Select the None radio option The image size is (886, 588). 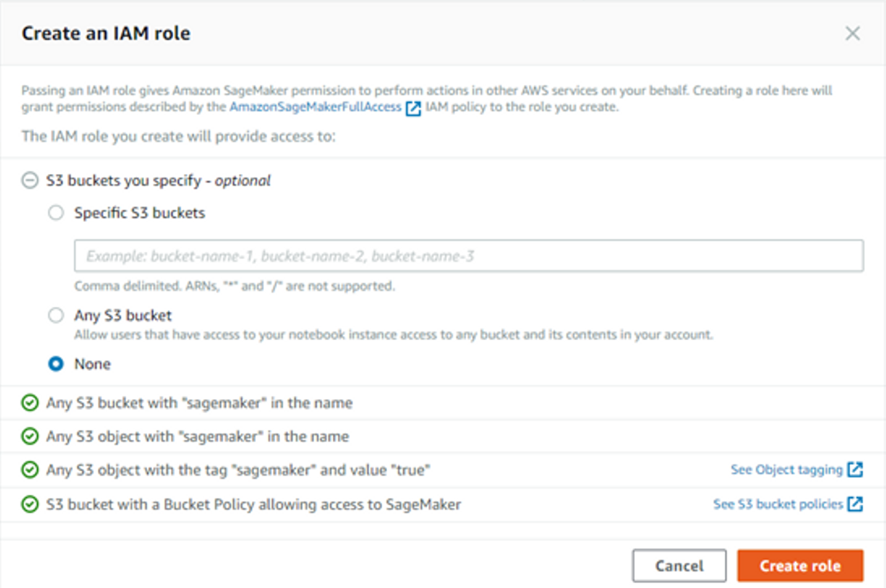point(56,364)
